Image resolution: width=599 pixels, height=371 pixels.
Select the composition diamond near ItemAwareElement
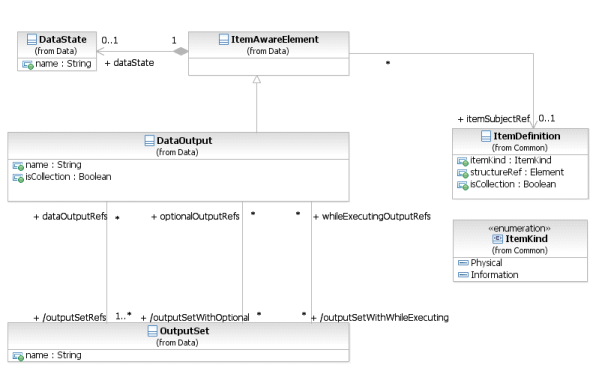tap(180, 51)
